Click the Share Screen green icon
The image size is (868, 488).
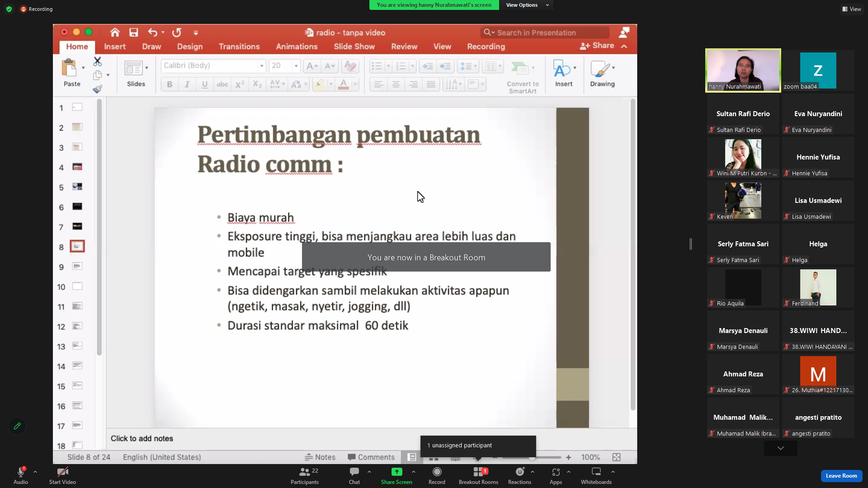coord(396,472)
